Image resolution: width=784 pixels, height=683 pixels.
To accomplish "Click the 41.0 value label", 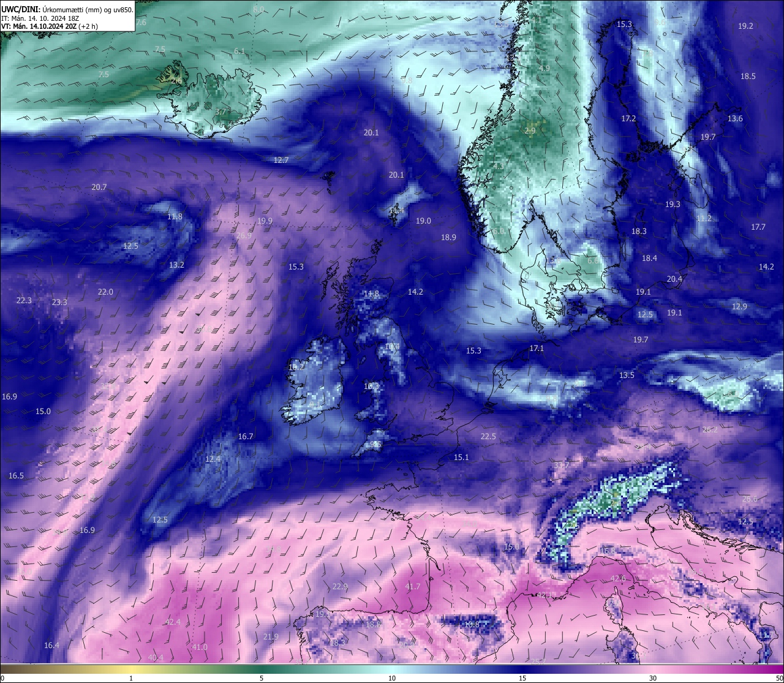I will (x=200, y=647).
